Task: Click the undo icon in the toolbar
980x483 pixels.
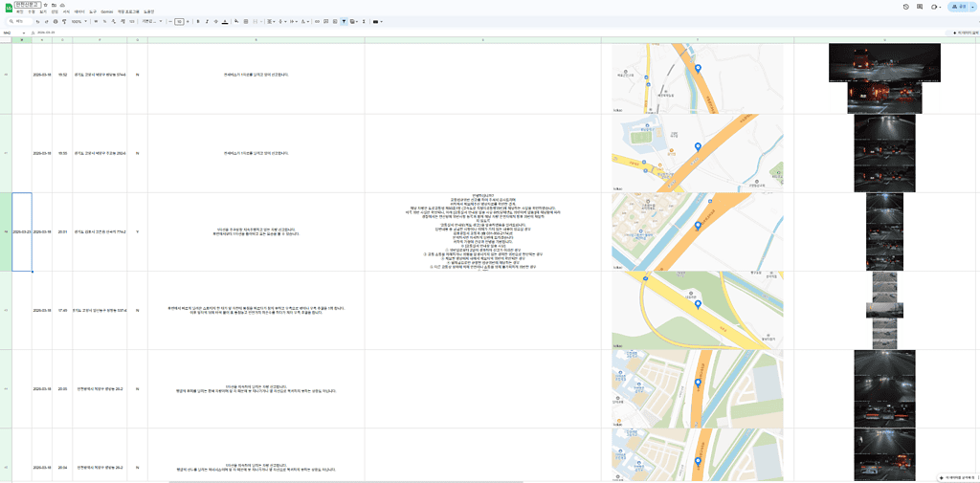Action: 37,21
